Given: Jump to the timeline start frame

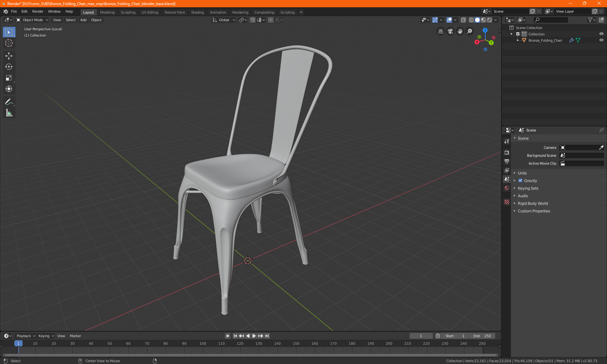Looking at the screenshot, I should (x=235, y=336).
